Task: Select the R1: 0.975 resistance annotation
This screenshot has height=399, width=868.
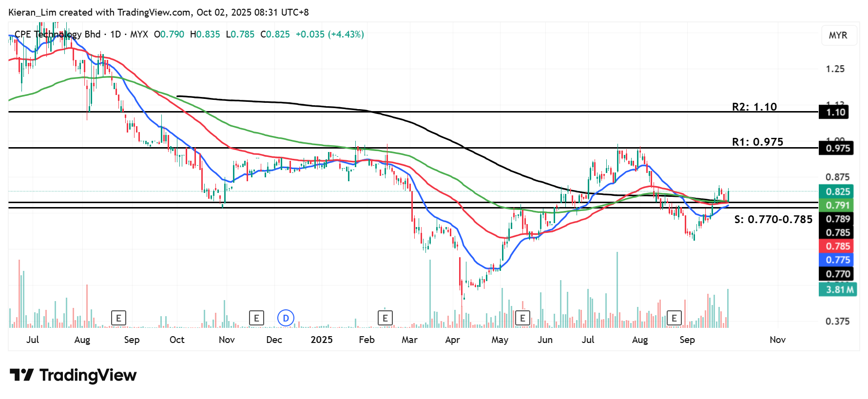Action: click(x=757, y=142)
